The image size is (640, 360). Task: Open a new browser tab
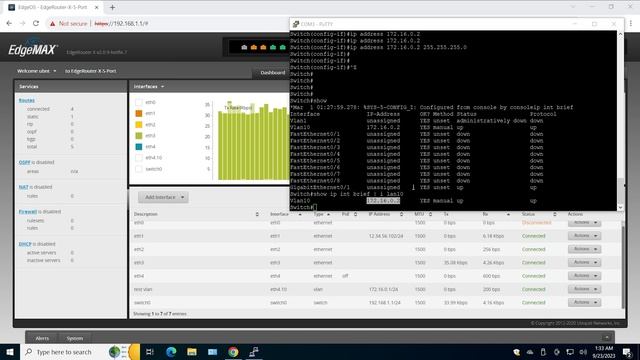click(112, 7)
